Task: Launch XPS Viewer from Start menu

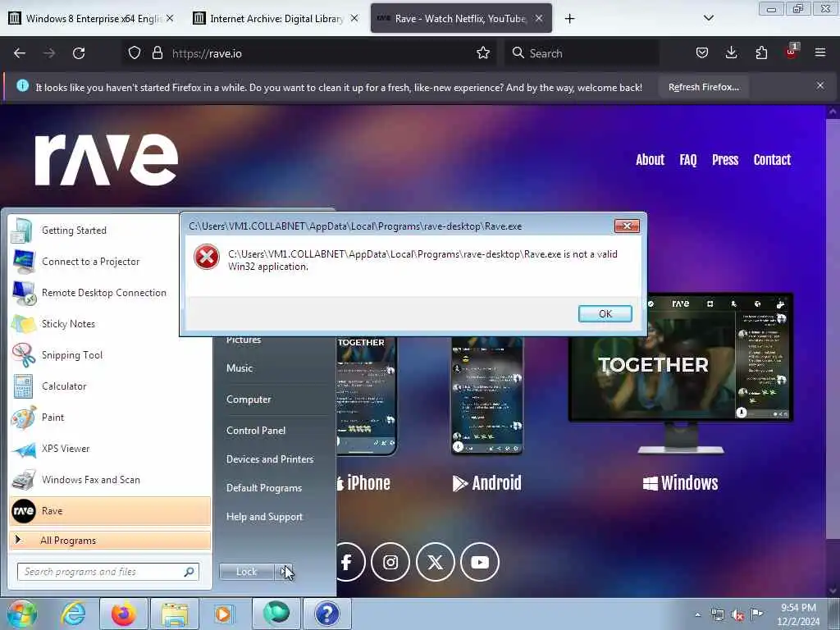Action: tap(110, 449)
